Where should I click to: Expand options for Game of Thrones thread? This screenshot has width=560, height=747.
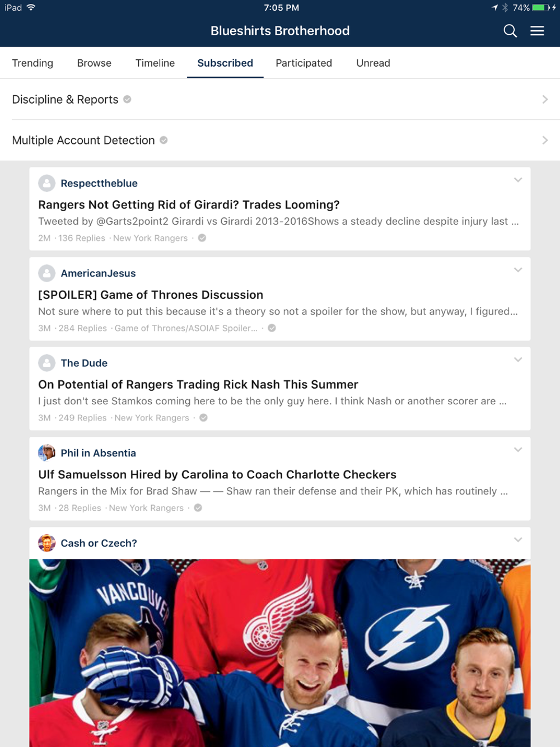pos(518,270)
